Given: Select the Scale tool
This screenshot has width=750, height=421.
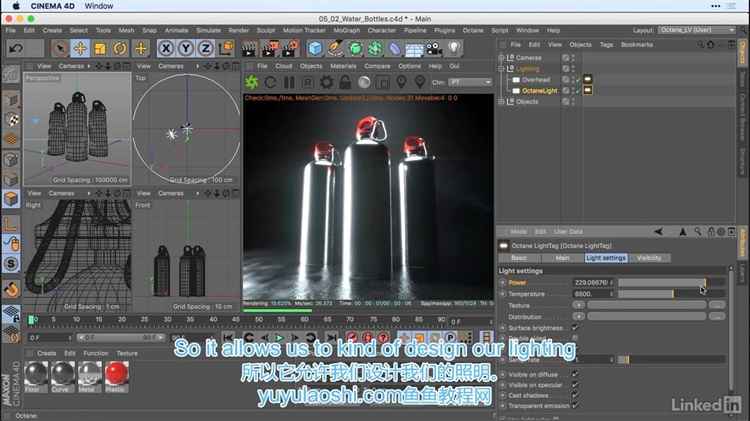Looking at the screenshot, I should pos(100,48).
